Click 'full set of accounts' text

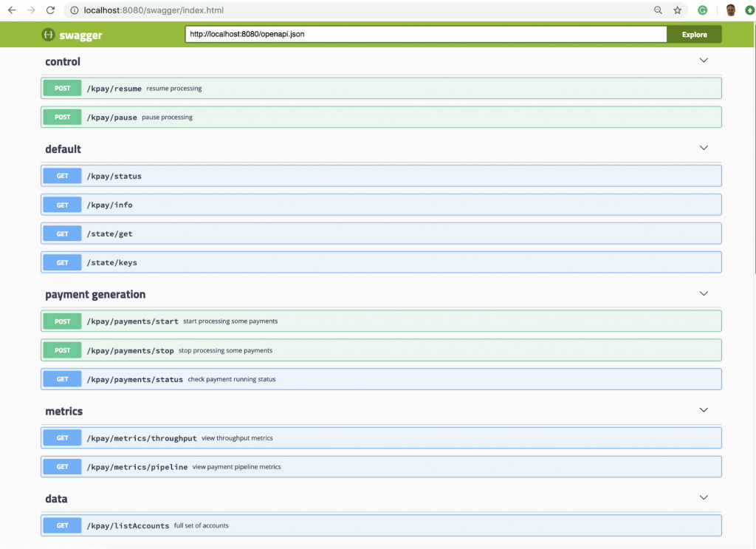click(202, 525)
